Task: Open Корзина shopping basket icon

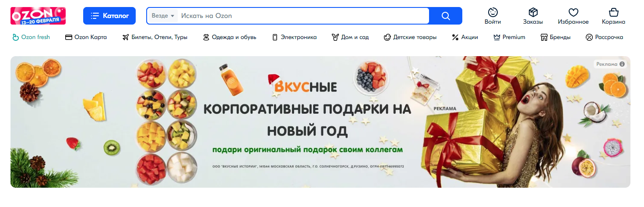Action: (613, 12)
